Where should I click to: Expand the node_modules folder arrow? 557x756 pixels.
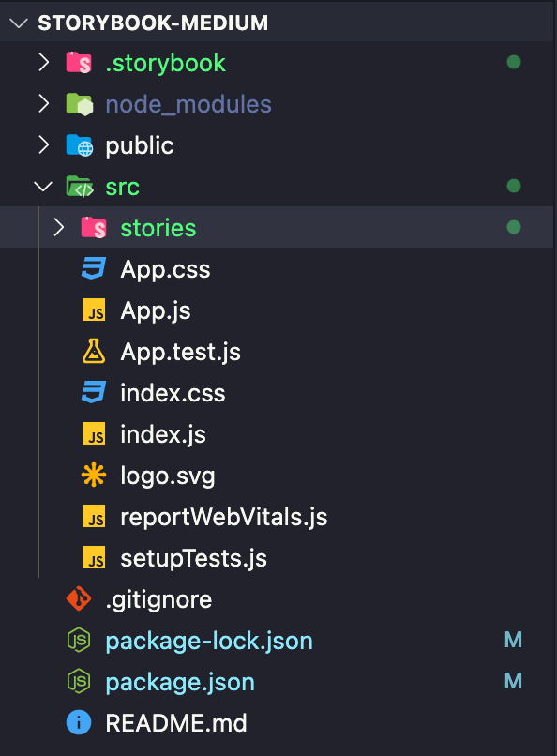pyautogui.click(x=44, y=104)
